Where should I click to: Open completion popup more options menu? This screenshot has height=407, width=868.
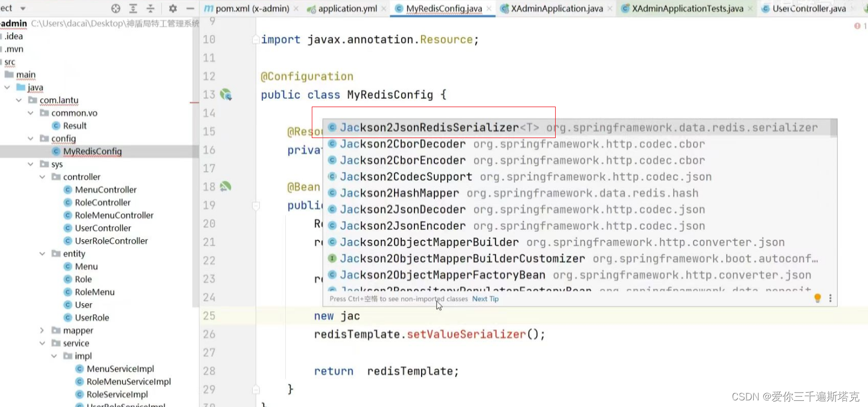click(830, 298)
